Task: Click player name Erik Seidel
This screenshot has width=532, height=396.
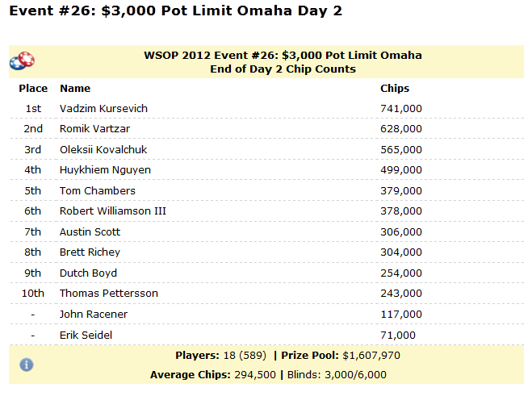Action: point(86,335)
